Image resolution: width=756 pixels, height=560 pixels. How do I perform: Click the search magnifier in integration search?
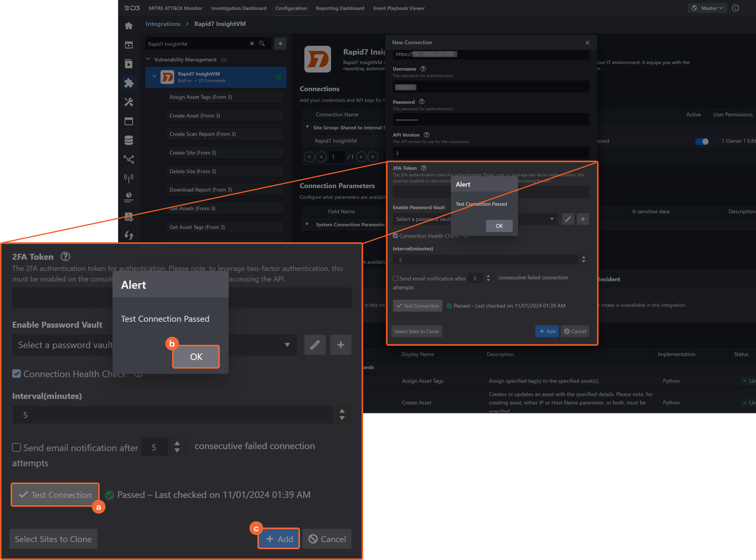[x=262, y=44]
